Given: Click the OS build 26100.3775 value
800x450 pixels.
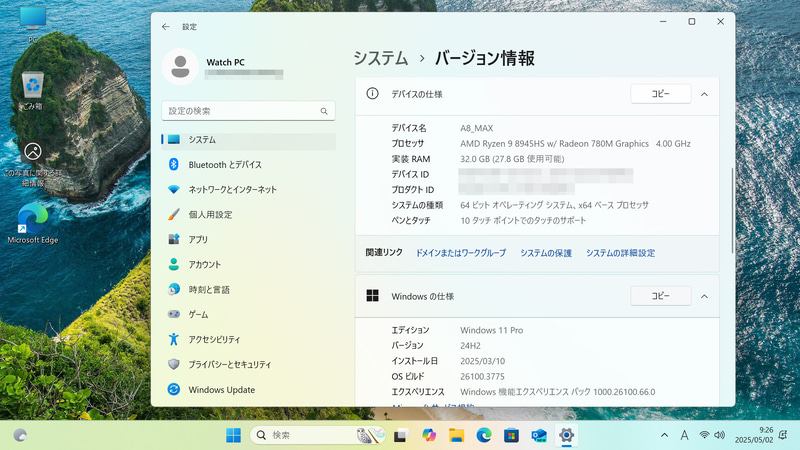Looking at the screenshot, I should pyautogui.click(x=482, y=377).
